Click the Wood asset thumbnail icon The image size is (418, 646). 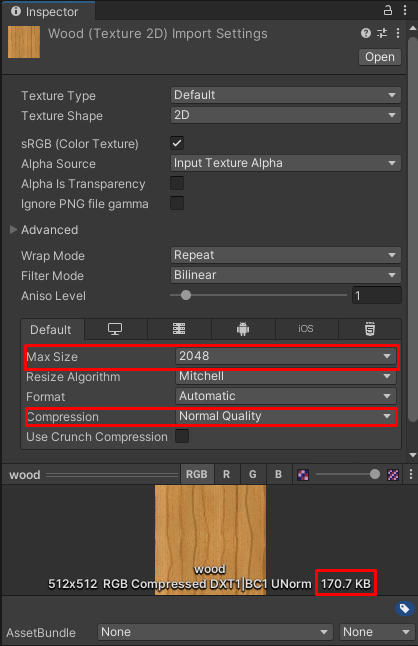pyautogui.click(x=24, y=42)
